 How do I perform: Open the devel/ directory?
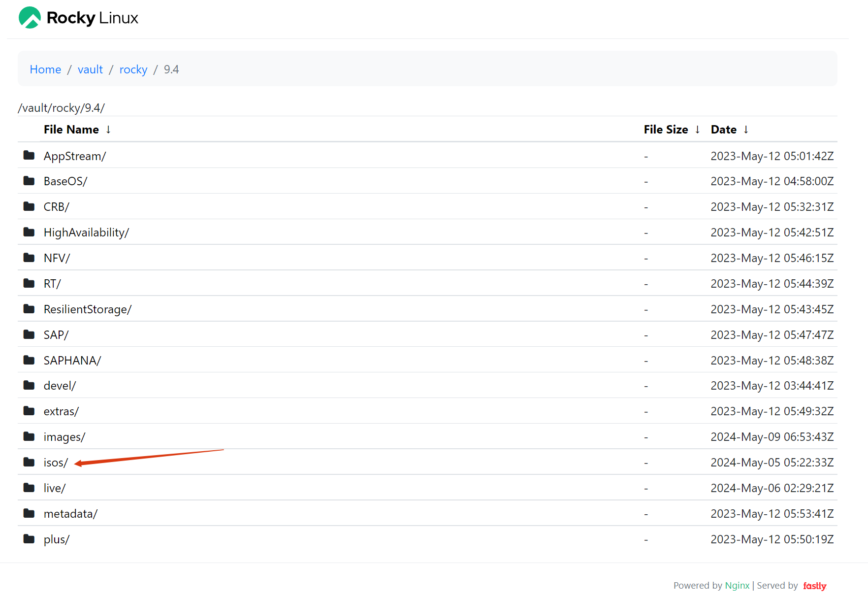[60, 386]
